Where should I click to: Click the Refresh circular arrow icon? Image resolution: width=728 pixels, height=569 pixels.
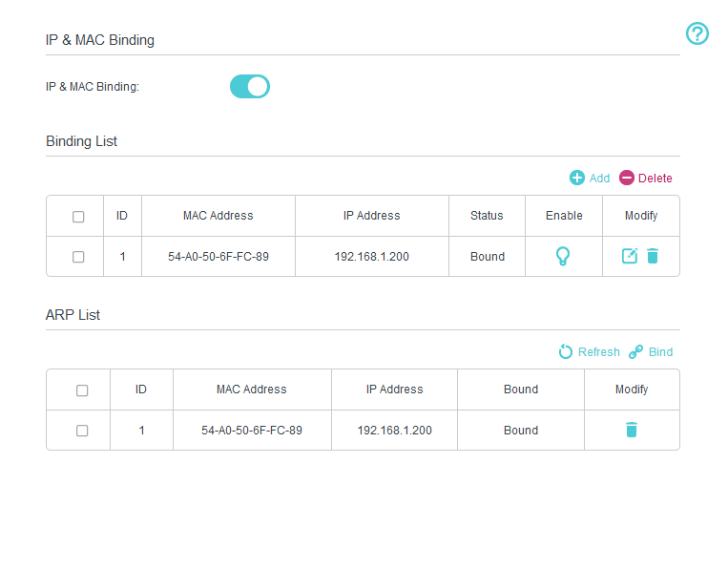[565, 351]
